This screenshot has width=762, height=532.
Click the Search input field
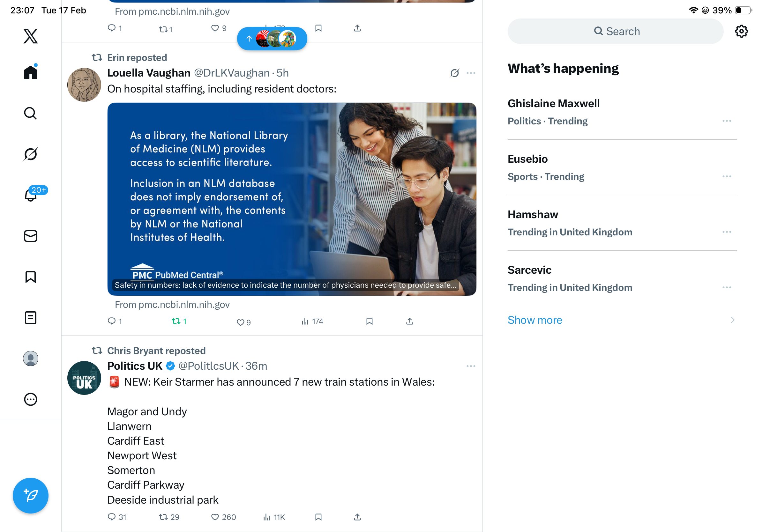(x=615, y=31)
